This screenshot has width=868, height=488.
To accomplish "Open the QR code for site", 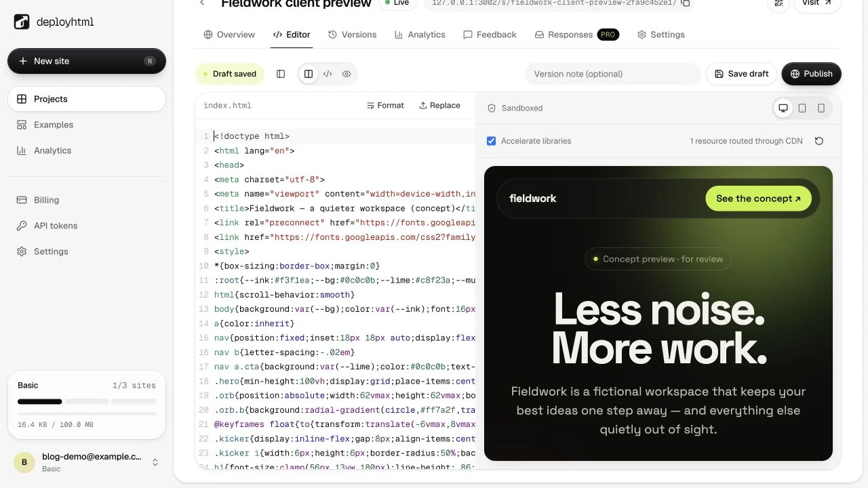I will (778, 3).
